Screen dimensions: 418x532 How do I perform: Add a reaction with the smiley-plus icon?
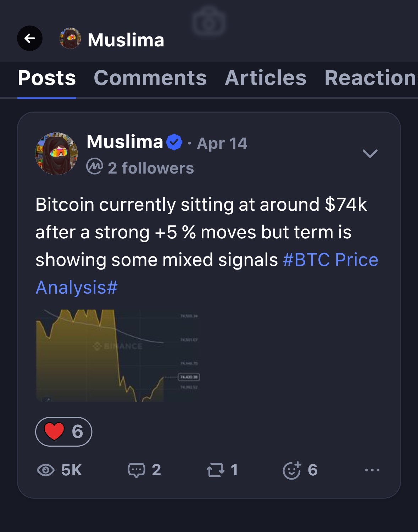click(x=292, y=470)
